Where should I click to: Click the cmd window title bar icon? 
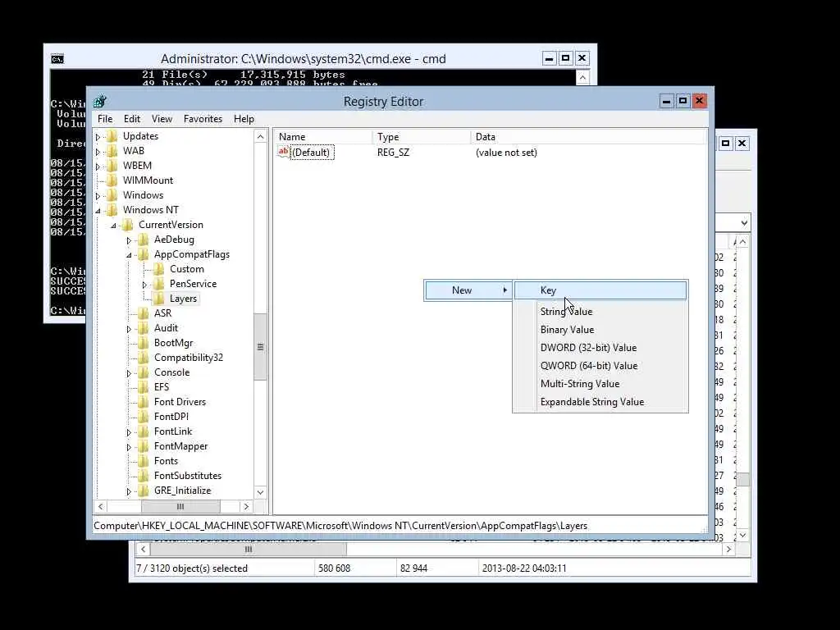click(57, 59)
